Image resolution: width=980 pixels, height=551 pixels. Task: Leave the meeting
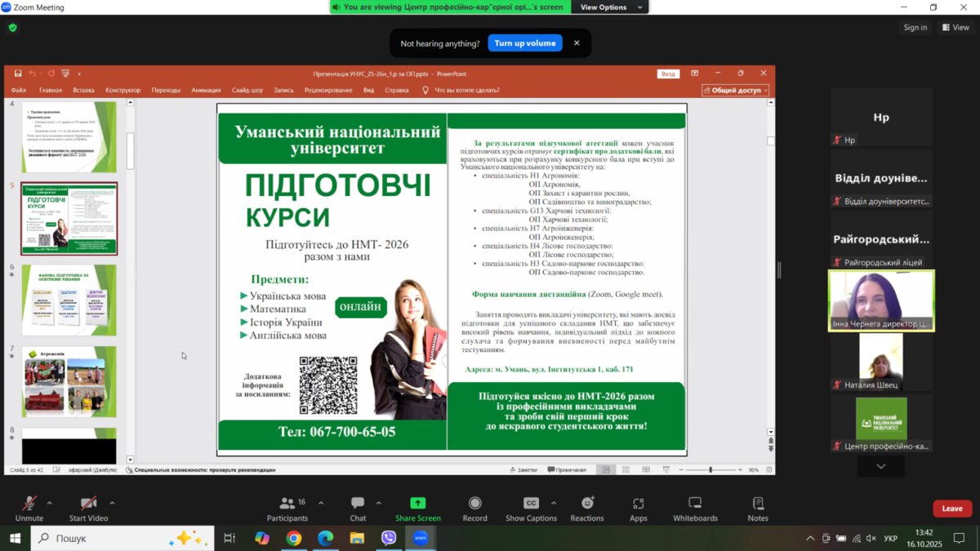point(952,509)
